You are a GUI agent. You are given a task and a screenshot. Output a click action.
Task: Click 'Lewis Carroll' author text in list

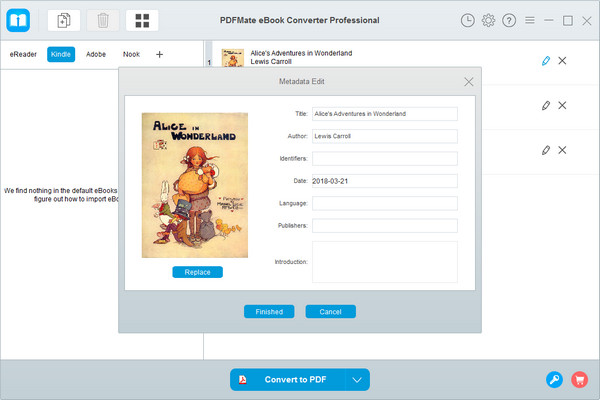pos(271,62)
